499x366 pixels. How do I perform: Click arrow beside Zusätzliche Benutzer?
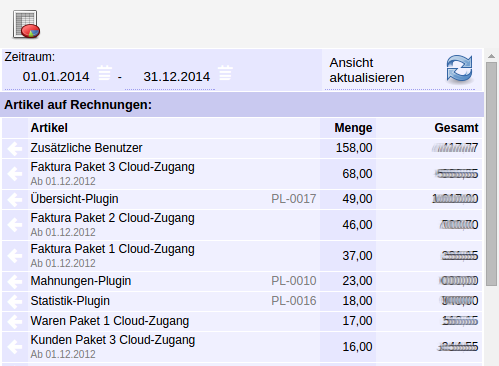(15, 148)
